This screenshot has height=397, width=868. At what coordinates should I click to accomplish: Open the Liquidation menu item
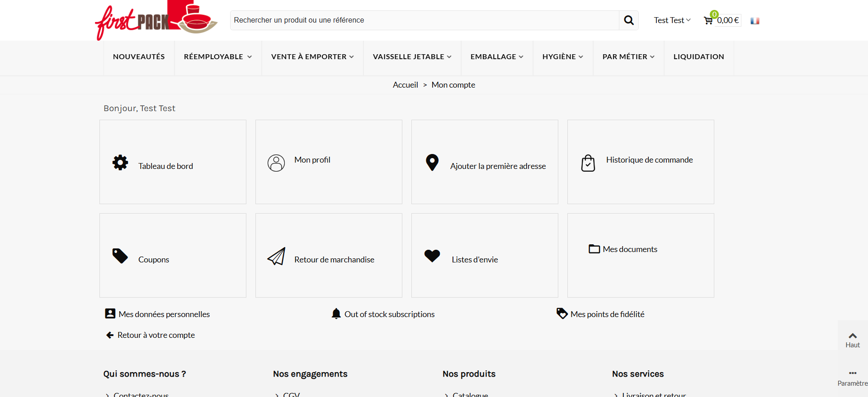pos(698,57)
